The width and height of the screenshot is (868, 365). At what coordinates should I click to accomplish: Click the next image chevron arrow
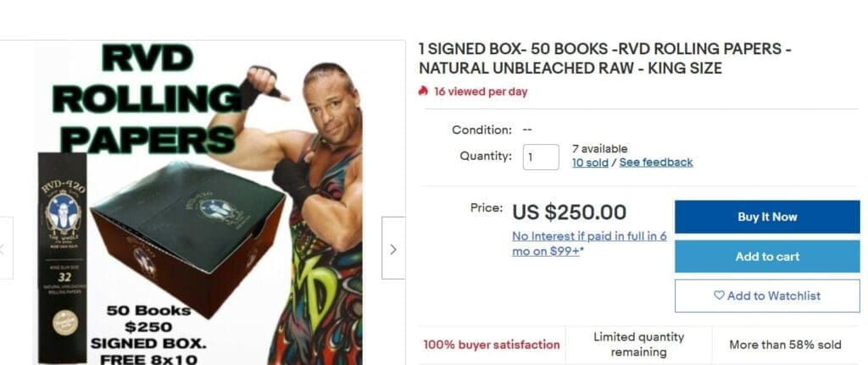pos(392,249)
